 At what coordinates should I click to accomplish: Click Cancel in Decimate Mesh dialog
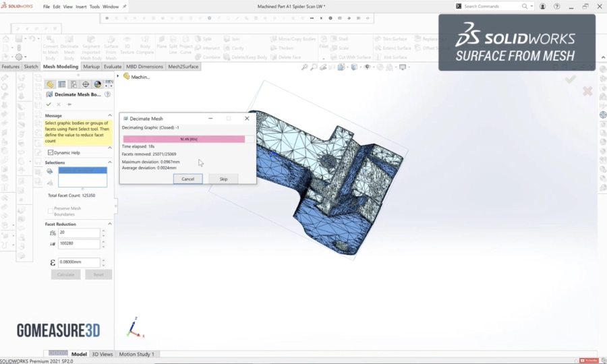pos(187,179)
